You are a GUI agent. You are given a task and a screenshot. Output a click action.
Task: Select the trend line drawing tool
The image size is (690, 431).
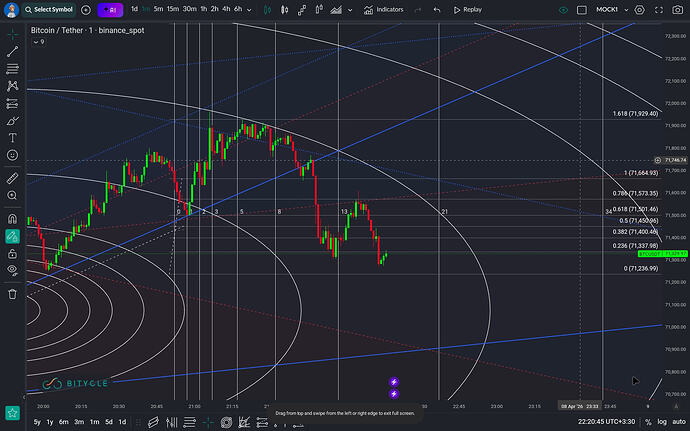click(12, 52)
